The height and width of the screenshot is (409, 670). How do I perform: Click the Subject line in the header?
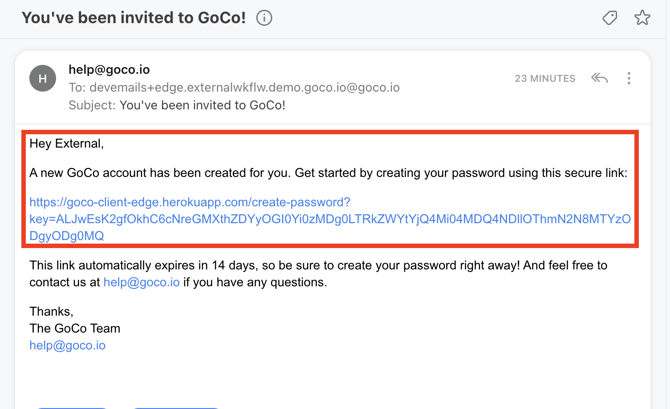pyautogui.click(x=177, y=105)
